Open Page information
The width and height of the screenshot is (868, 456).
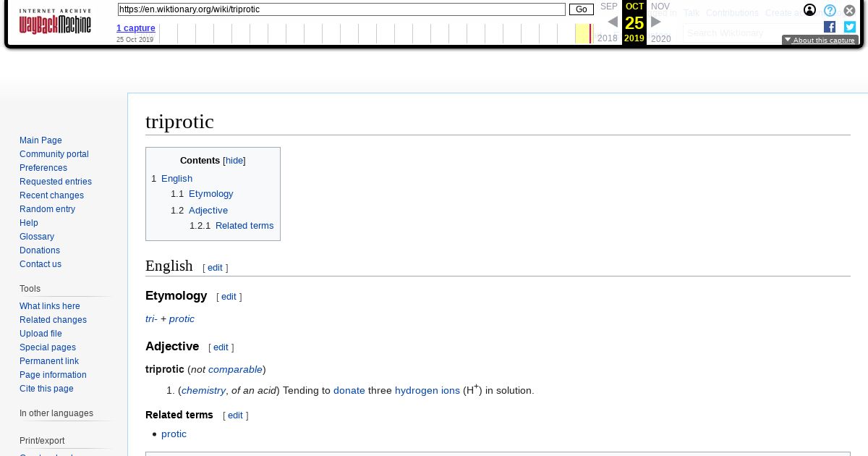(x=53, y=375)
